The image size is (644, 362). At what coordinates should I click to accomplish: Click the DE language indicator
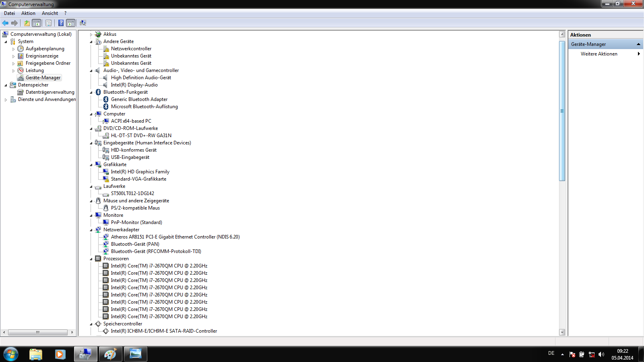(x=551, y=353)
